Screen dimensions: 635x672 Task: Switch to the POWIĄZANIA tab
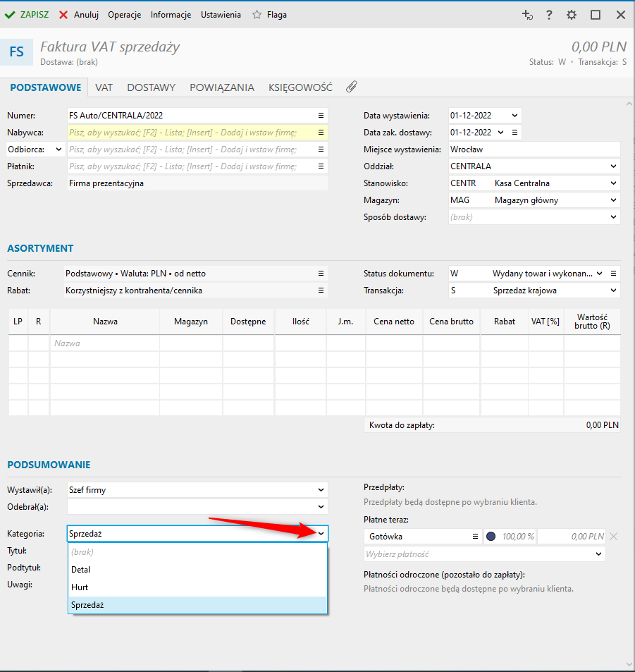pos(222,87)
